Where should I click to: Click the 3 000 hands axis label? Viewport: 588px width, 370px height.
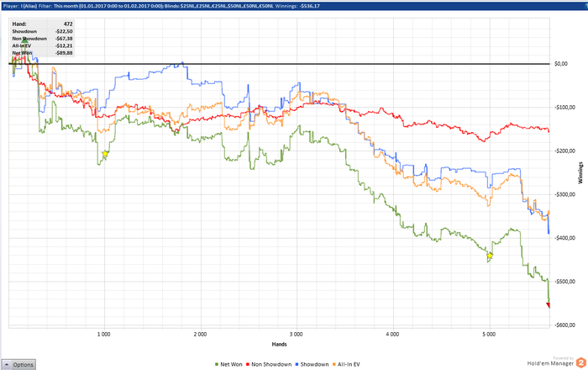point(297,335)
